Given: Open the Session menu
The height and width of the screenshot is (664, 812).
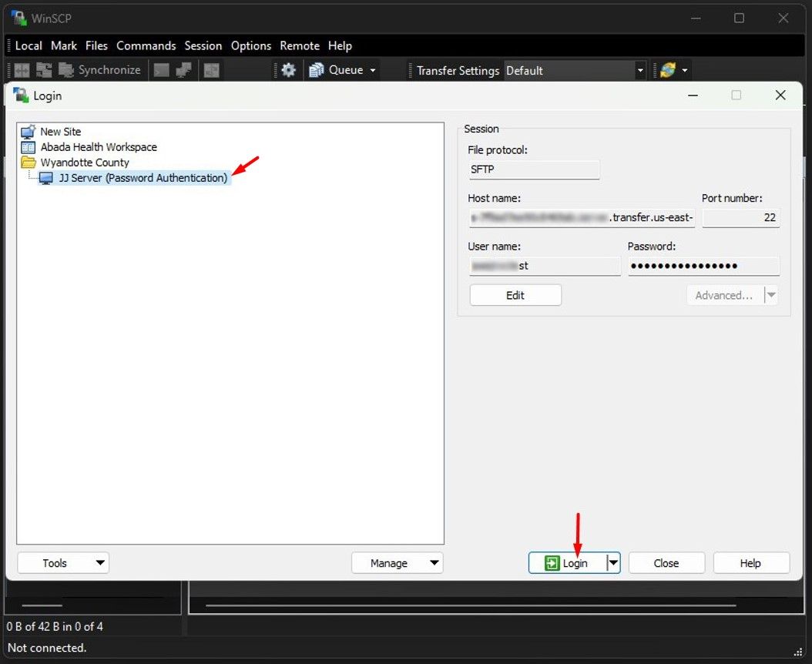Looking at the screenshot, I should pyautogui.click(x=203, y=45).
